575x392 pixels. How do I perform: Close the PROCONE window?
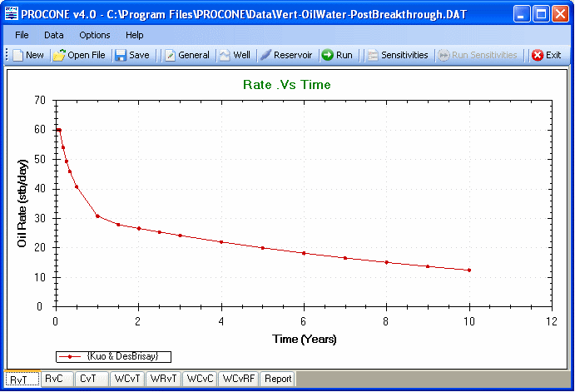tap(560, 14)
